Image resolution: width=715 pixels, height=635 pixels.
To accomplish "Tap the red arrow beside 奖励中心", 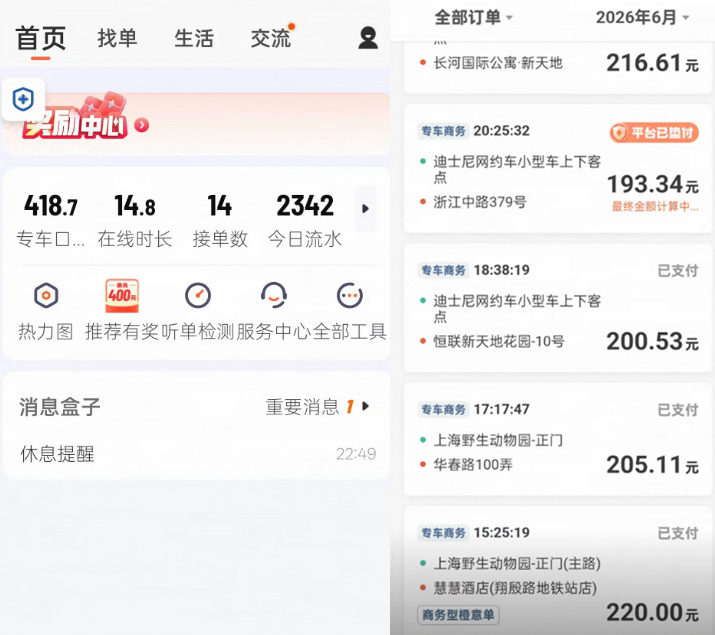I will pyautogui.click(x=142, y=125).
